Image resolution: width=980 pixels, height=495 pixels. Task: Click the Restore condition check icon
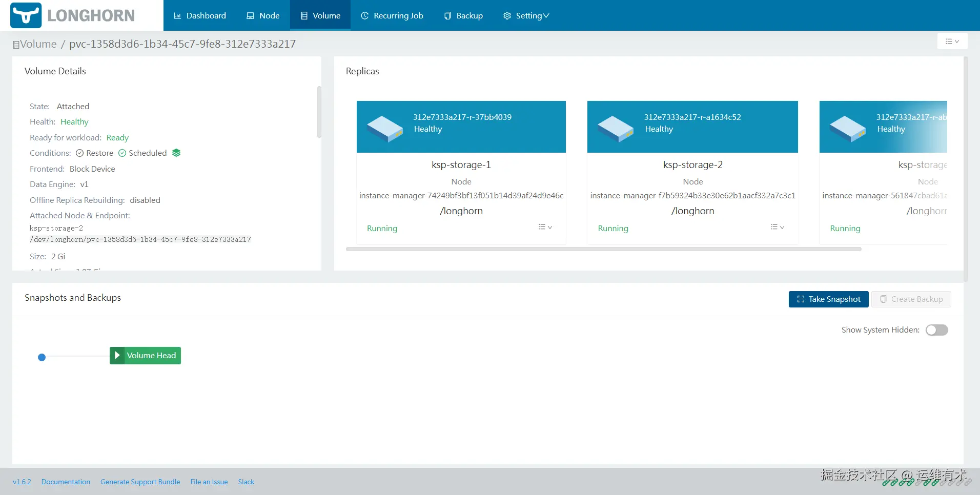click(x=79, y=153)
